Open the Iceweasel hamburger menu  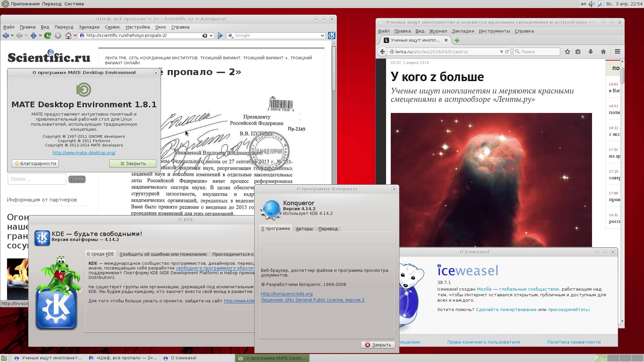pyautogui.click(x=618, y=52)
